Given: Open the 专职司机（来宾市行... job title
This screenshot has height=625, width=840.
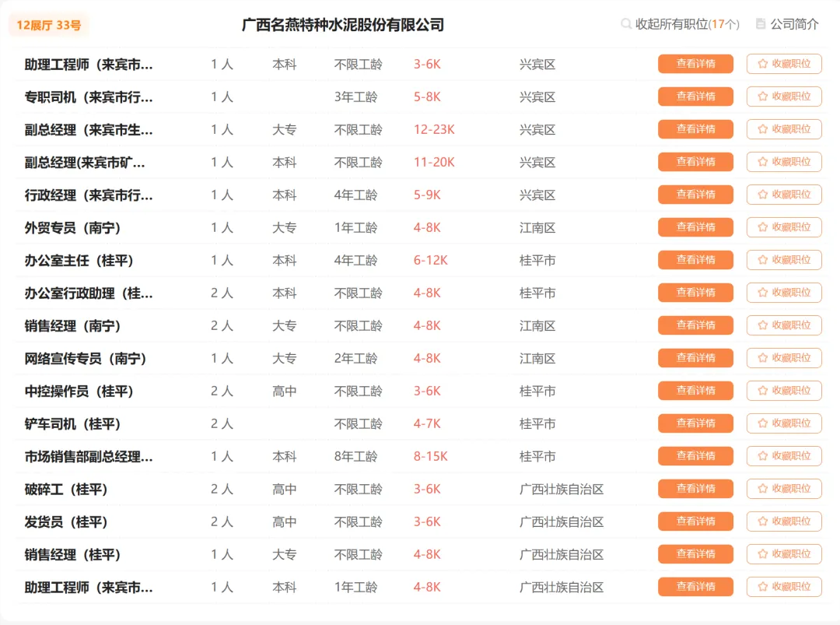Looking at the screenshot, I should [89, 97].
